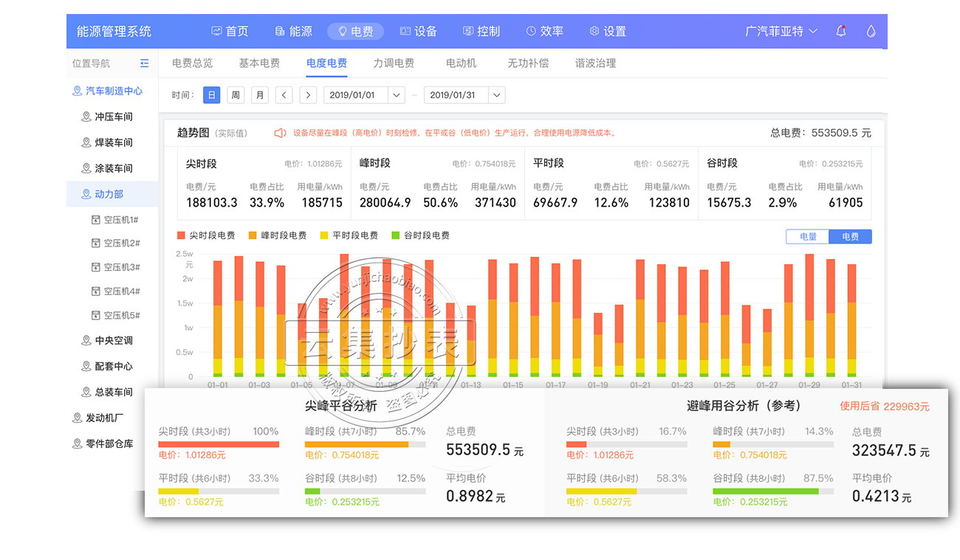The height and width of the screenshot is (560, 960).
Task: Select 中央空调 in the location tree
Action: pos(114,341)
